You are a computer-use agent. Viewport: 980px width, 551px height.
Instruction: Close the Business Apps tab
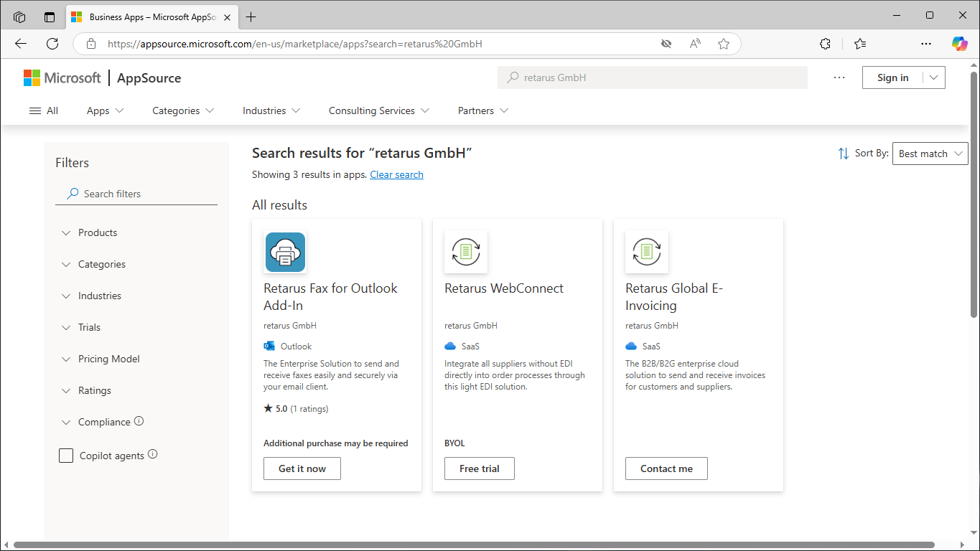point(228,17)
